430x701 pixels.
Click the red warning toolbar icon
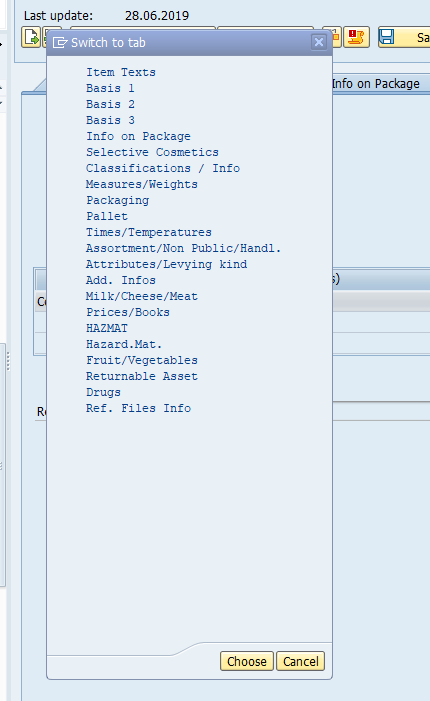(x=356, y=37)
